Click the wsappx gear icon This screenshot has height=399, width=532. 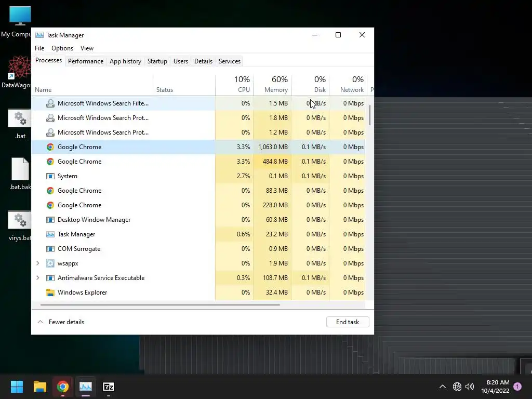[50, 263]
